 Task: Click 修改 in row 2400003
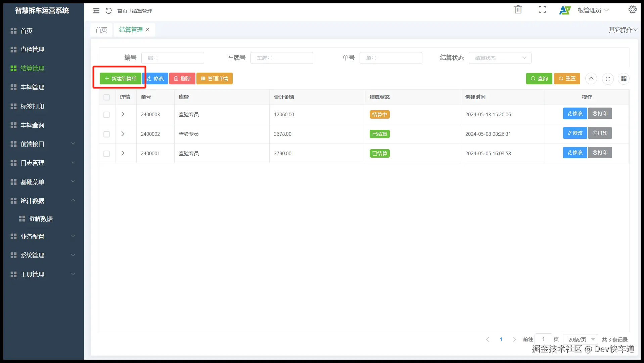[575, 114]
